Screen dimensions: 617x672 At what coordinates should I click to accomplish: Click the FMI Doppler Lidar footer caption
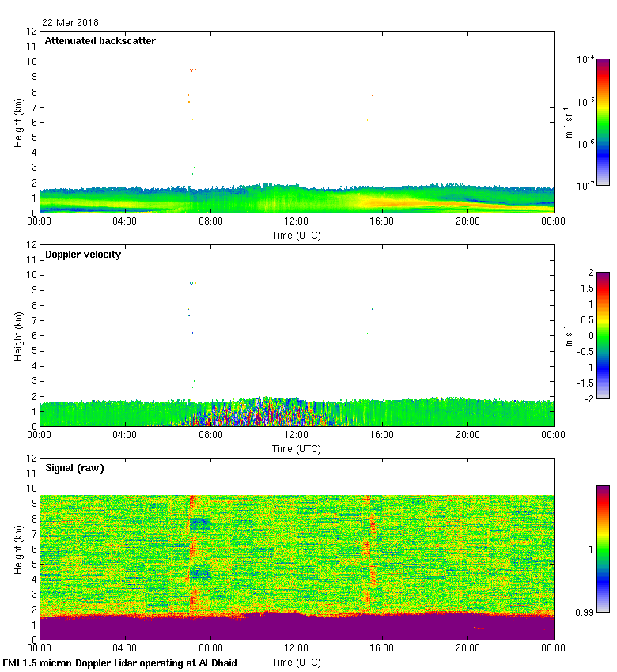click(x=120, y=663)
